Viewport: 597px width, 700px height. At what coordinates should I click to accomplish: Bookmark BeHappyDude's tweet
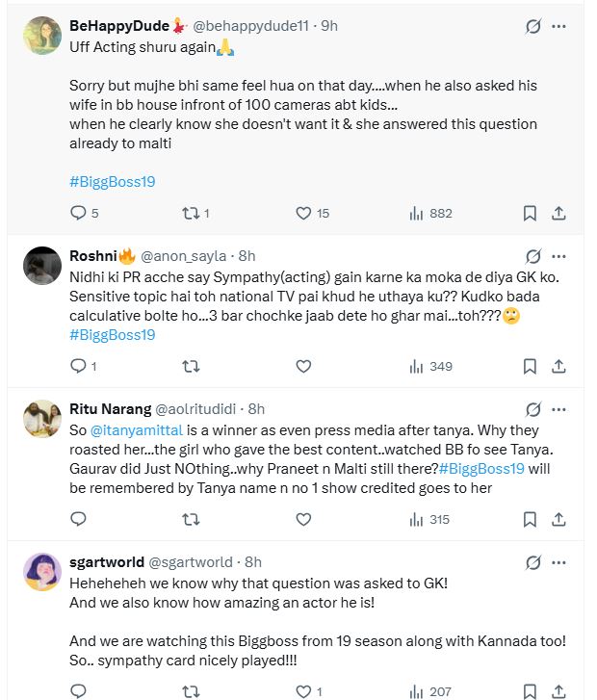(530, 213)
